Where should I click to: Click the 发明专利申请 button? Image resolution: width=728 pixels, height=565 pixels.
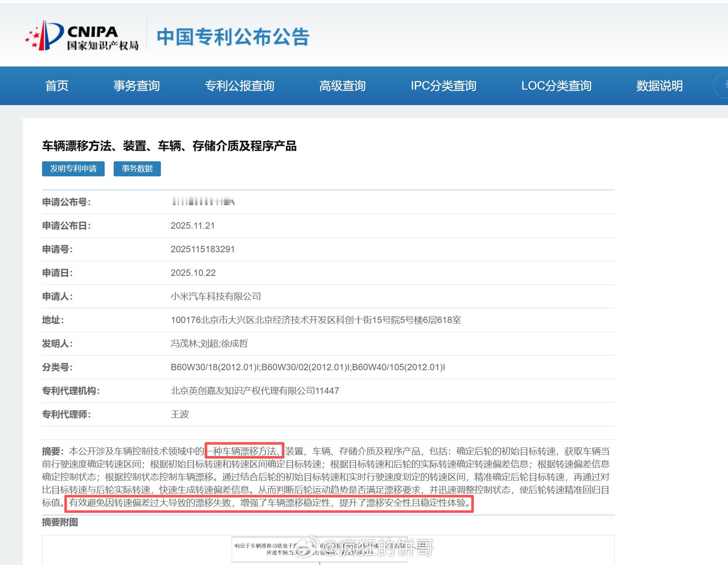[73, 169]
